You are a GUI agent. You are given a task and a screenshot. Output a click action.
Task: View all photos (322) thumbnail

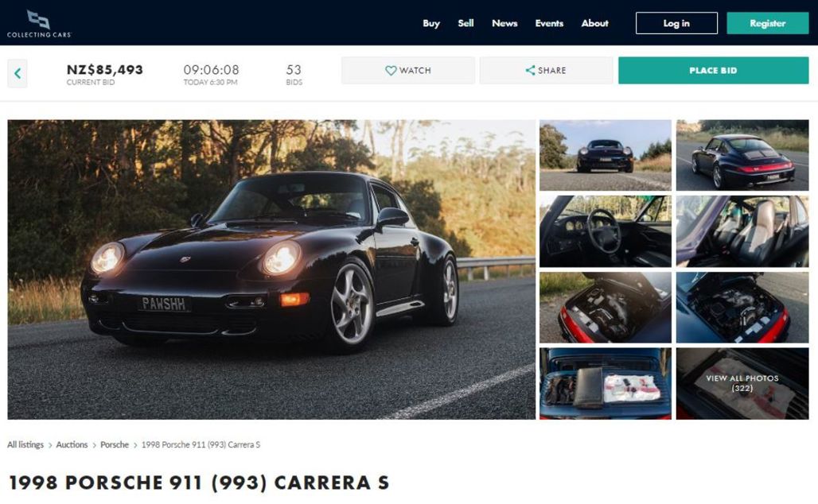[742, 384]
